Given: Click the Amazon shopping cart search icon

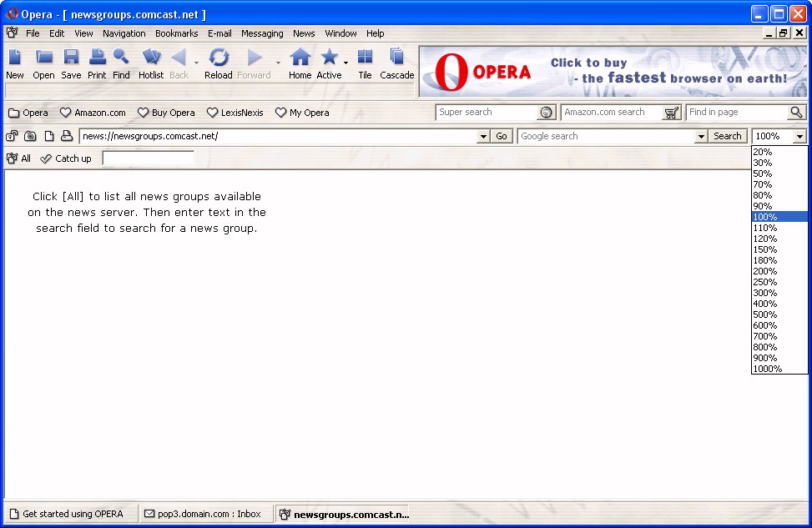Looking at the screenshot, I should point(672,113).
